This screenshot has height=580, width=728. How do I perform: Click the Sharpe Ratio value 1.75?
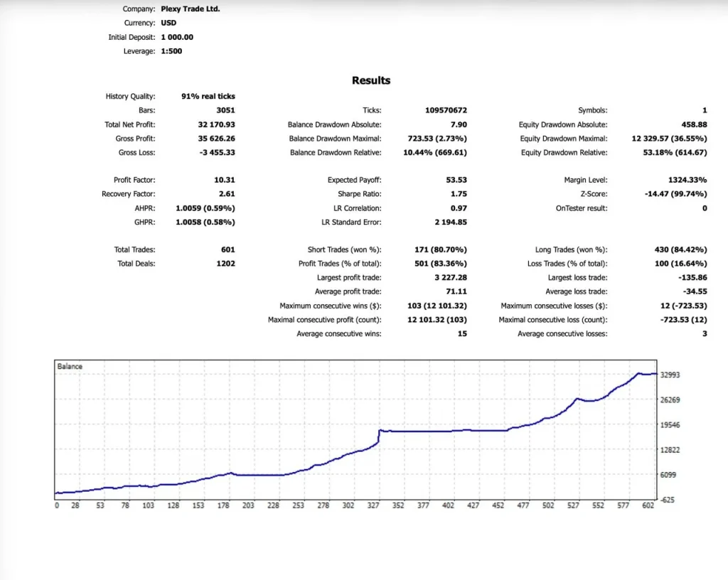point(459,194)
